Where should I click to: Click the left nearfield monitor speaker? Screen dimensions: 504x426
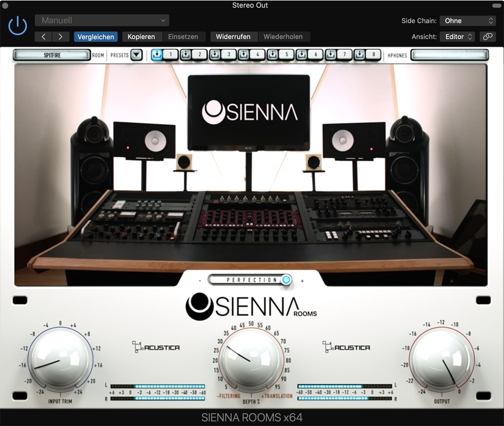click(144, 141)
